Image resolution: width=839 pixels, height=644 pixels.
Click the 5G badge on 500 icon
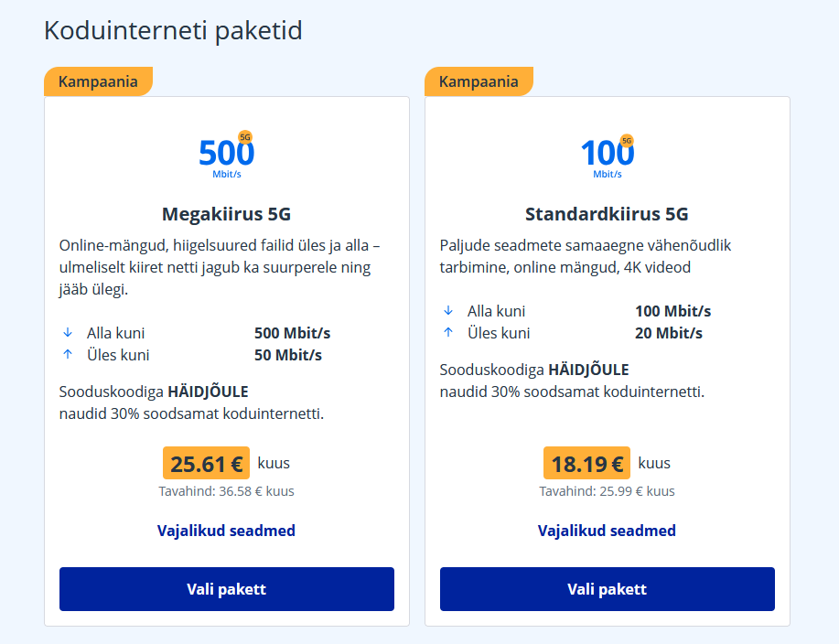(x=244, y=137)
